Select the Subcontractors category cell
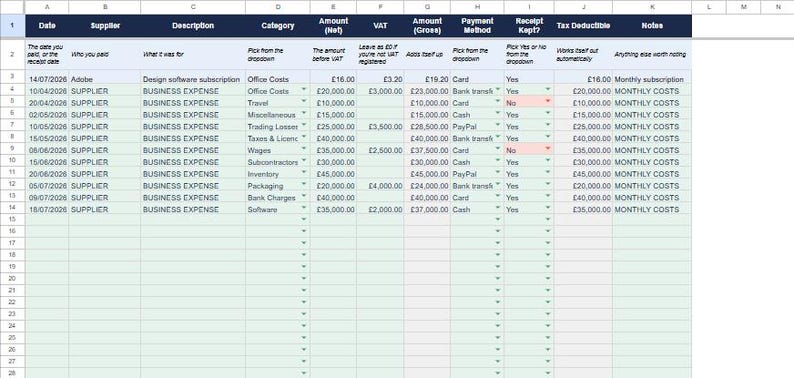Screen dimensions: 794x378 pos(277,162)
